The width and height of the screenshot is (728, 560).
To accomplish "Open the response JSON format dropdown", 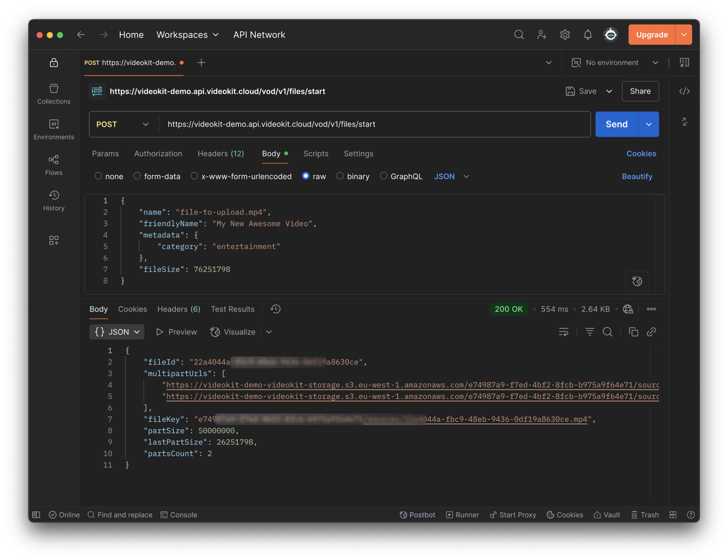I will 117,332.
